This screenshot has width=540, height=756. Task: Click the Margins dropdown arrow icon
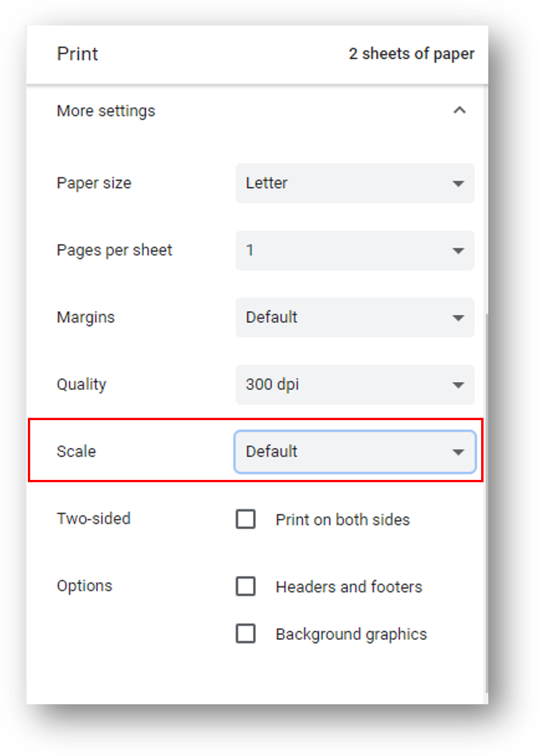click(458, 318)
